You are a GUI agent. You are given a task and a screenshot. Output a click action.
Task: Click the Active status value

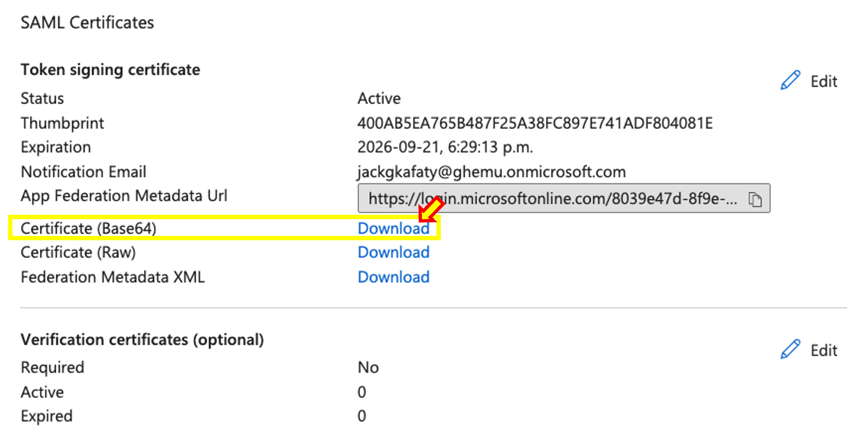coord(379,98)
